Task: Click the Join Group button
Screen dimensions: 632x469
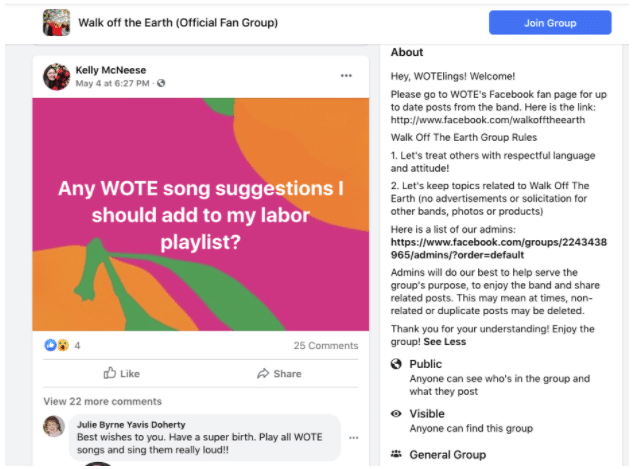Action: pyautogui.click(x=550, y=23)
